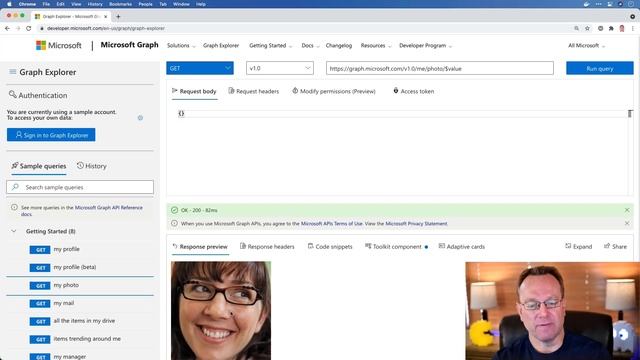The height and width of the screenshot is (360, 640).
Task: Select the Response preview tab
Action: pos(200,247)
